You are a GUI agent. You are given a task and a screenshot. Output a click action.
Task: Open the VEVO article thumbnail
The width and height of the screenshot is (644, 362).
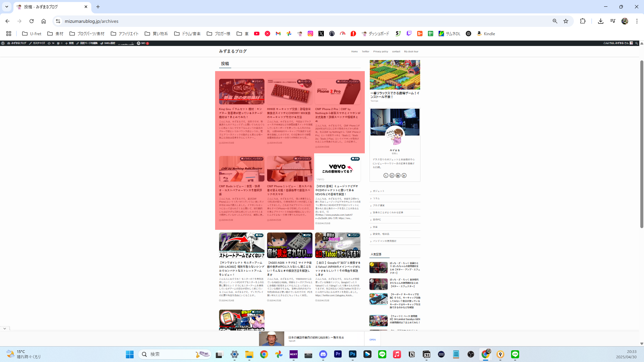(x=338, y=169)
